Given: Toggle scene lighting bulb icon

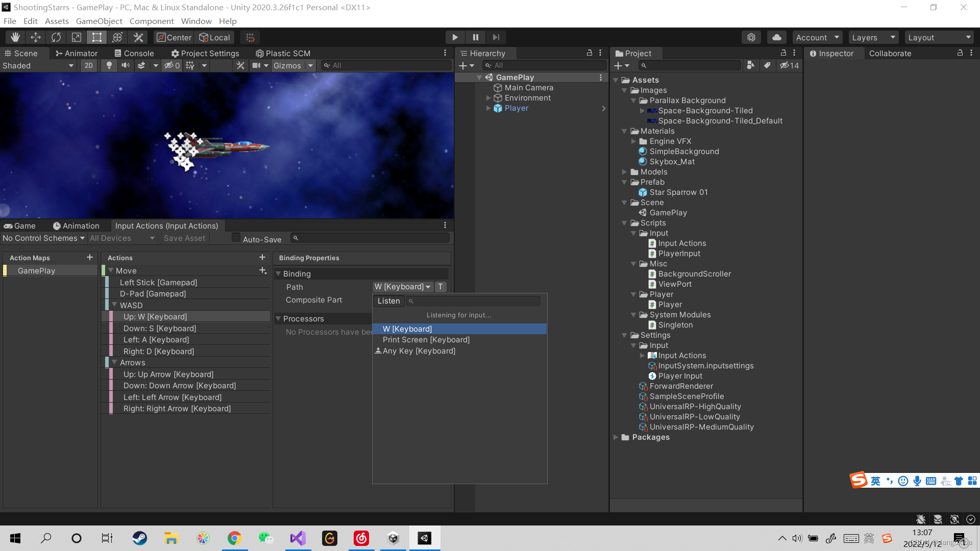Looking at the screenshot, I should [x=109, y=65].
